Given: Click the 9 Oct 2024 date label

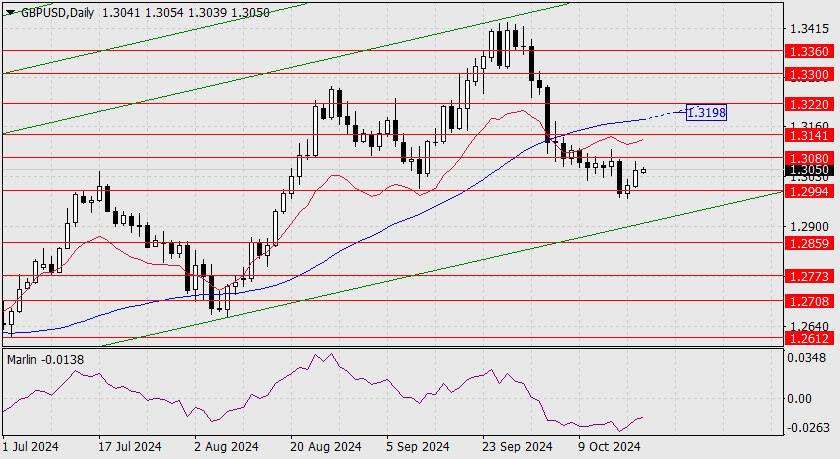Looking at the screenshot, I should point(609,447).
